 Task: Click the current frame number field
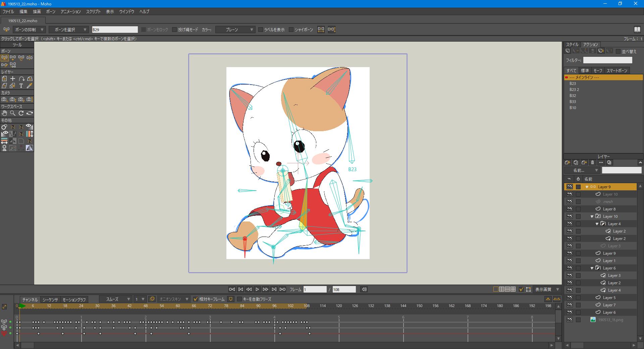point(315,289)
